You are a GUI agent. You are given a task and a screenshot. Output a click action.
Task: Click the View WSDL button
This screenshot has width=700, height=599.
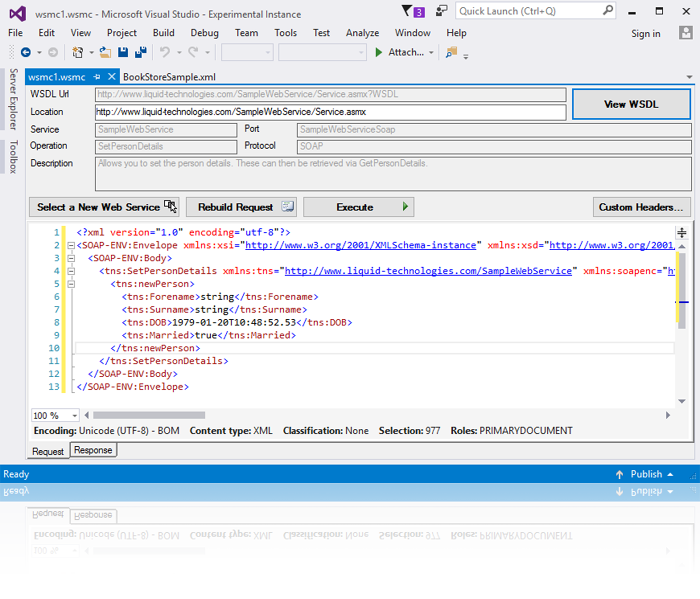631,104
